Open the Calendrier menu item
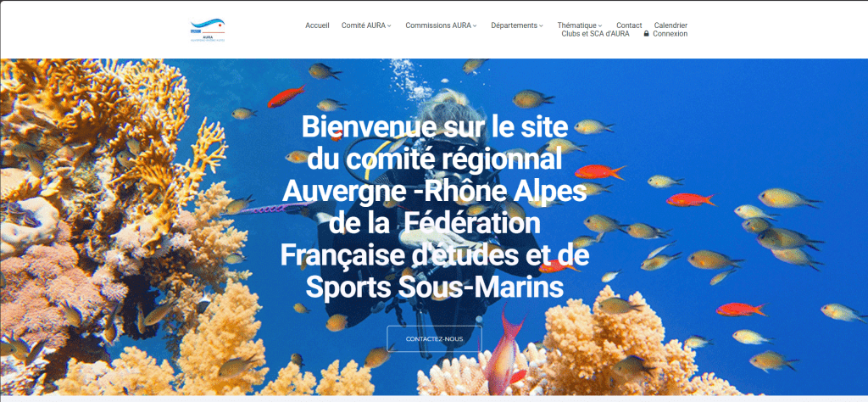The image size is (868, 402). pos(671,25)
